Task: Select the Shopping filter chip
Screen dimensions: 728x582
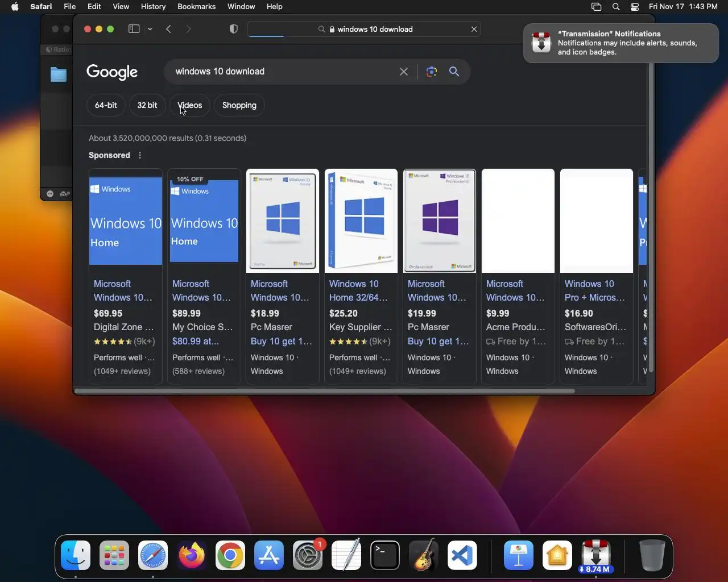Action: click(239, 105)
